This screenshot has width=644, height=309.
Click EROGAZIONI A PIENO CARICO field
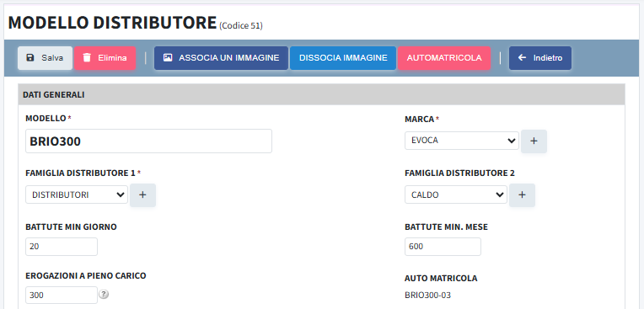click(x=62, y=295)
